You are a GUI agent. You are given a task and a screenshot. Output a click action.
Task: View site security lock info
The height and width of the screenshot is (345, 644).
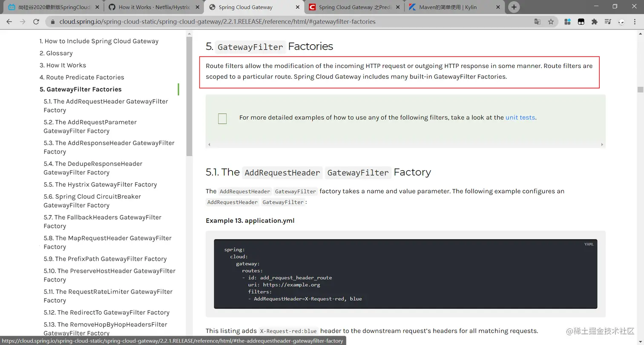point(53,22)
